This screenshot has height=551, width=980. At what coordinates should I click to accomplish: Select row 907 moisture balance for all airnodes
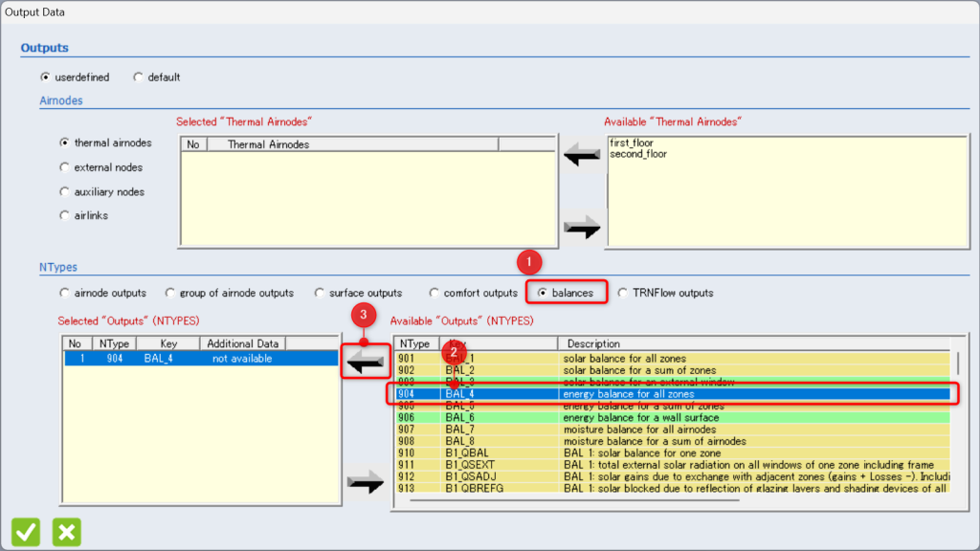pos(673,430)
